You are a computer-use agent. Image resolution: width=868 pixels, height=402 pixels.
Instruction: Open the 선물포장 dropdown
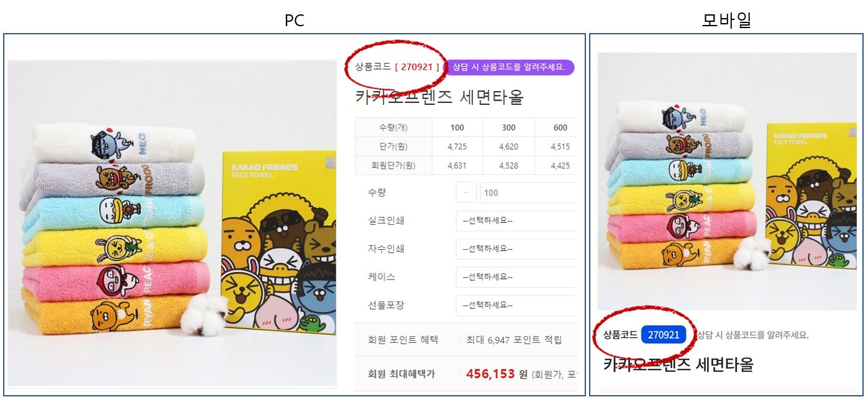point(517,305)
